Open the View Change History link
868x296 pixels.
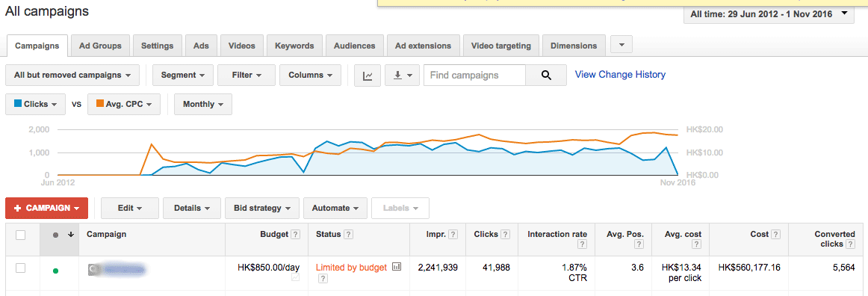tap(620, 74)
